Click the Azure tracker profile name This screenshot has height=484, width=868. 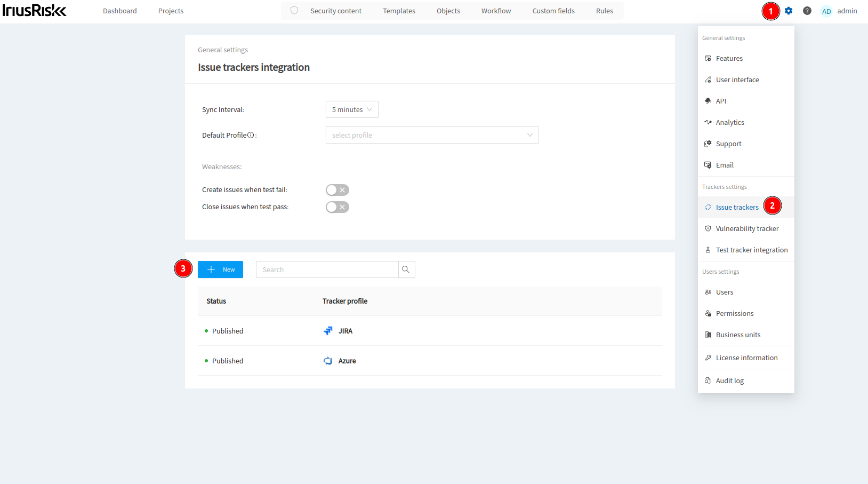pyautogui.click(x=347, y=361)
